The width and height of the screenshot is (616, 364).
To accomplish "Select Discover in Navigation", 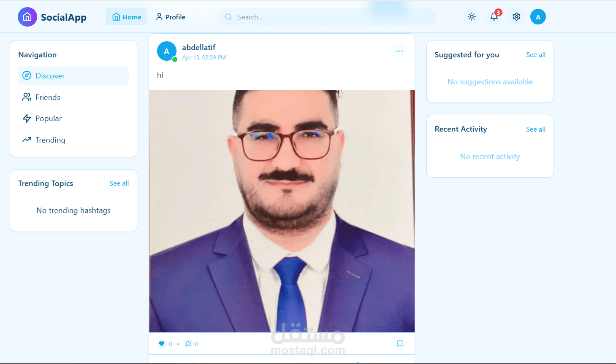I will point(73,75).
